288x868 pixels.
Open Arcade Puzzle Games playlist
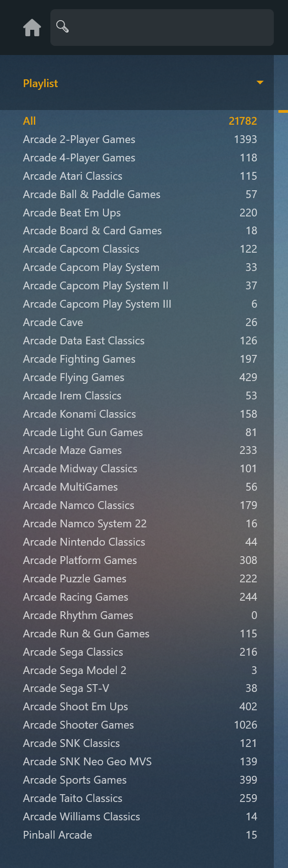click(75, 579)
